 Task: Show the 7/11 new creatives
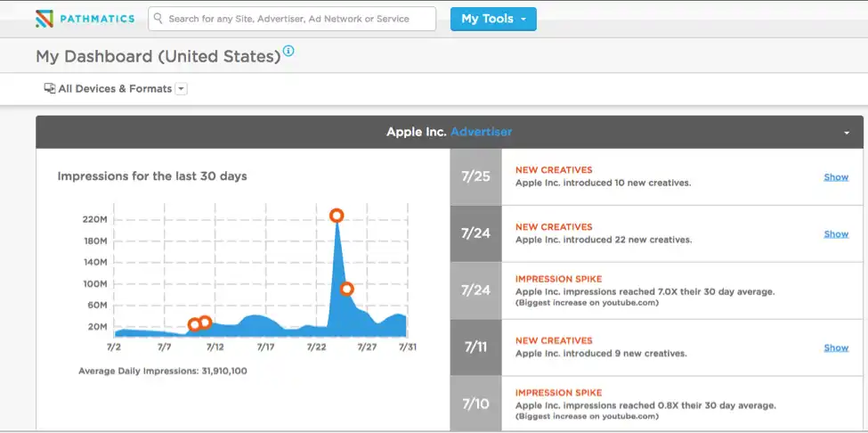click(836, 347)
